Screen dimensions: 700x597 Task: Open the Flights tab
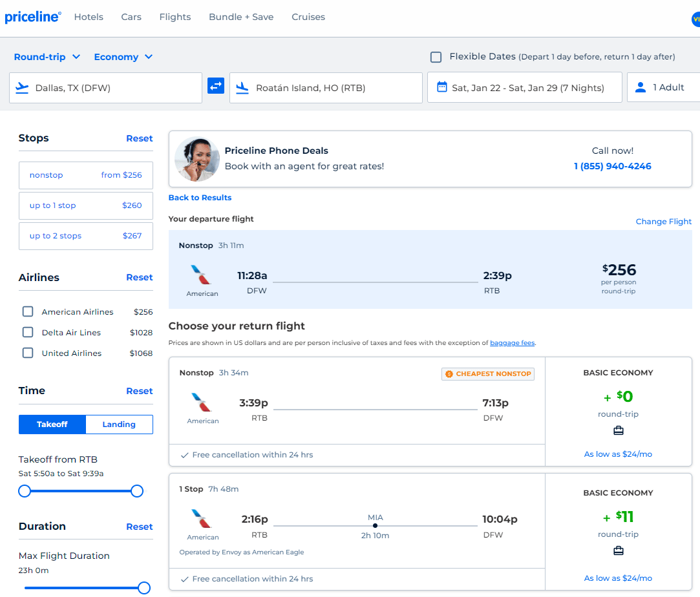coord(175,17)
